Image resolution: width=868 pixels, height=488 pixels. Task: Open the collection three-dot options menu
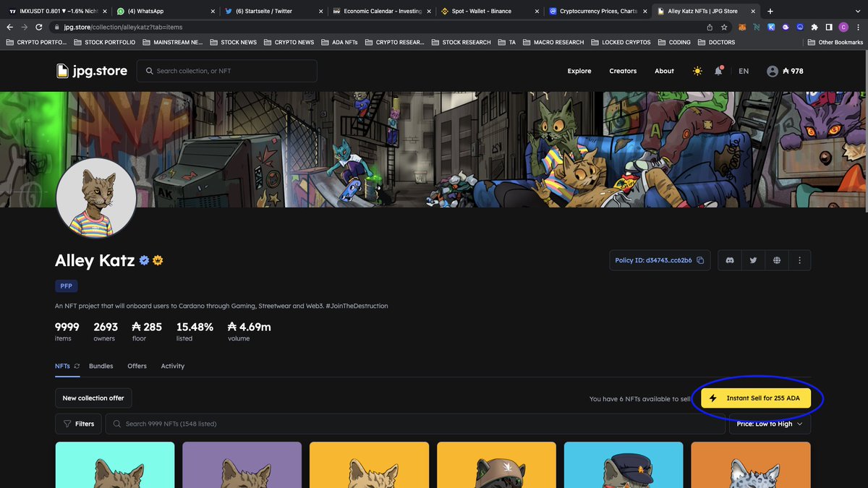tap(799, 260)
